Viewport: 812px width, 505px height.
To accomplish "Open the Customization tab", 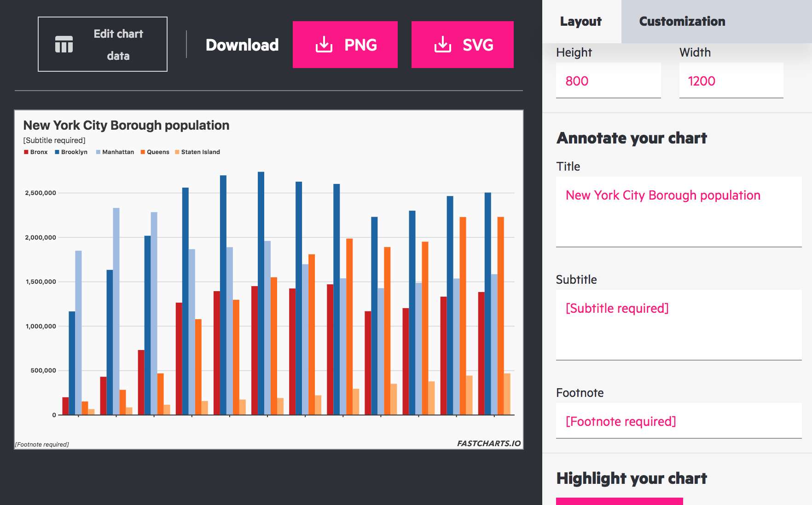I will pyautogui.click(x=682, y=22).
